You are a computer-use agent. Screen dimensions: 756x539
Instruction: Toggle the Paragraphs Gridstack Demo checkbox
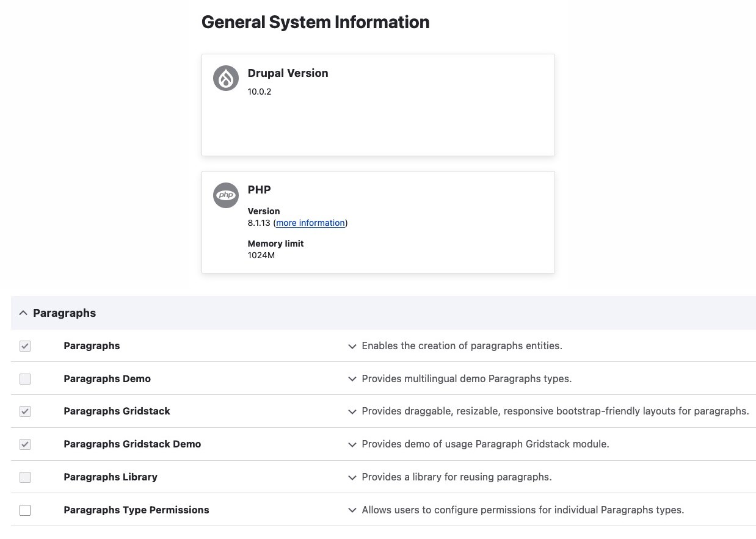tap(25, 444)
